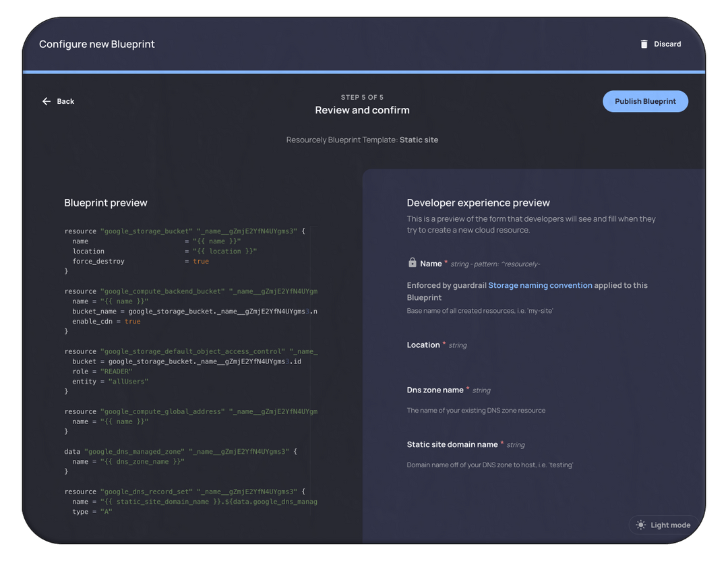Viewport: 728px width, 561px height.
Task: Publish the Blueprint
Action: tap(645, 100)
